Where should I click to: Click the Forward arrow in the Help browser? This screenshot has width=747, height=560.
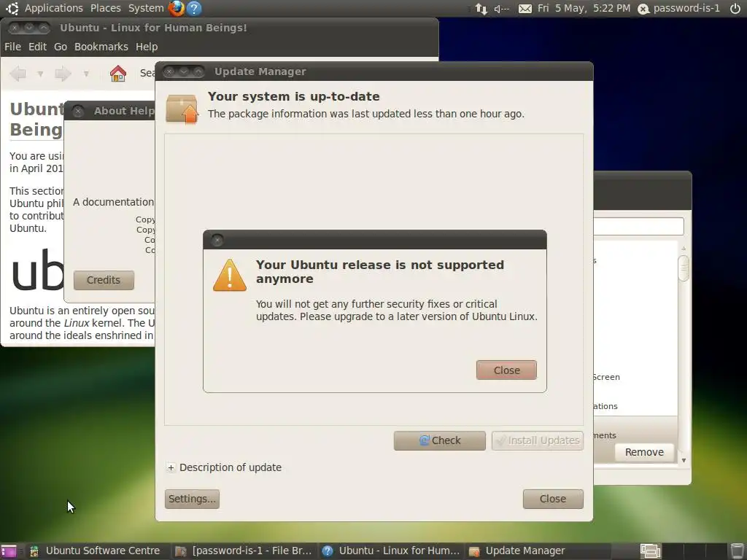coord(63,74)
